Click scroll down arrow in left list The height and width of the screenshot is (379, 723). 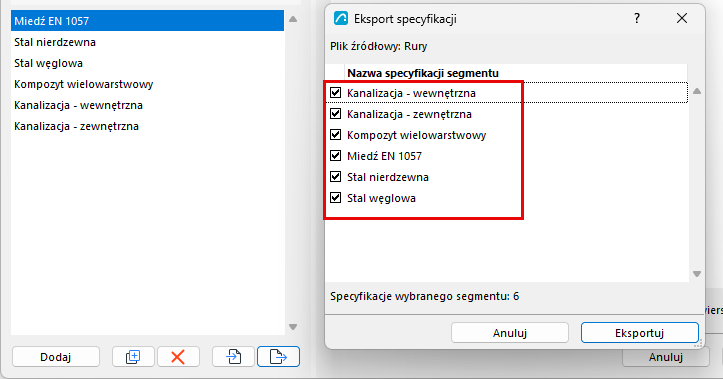[293, 327]
